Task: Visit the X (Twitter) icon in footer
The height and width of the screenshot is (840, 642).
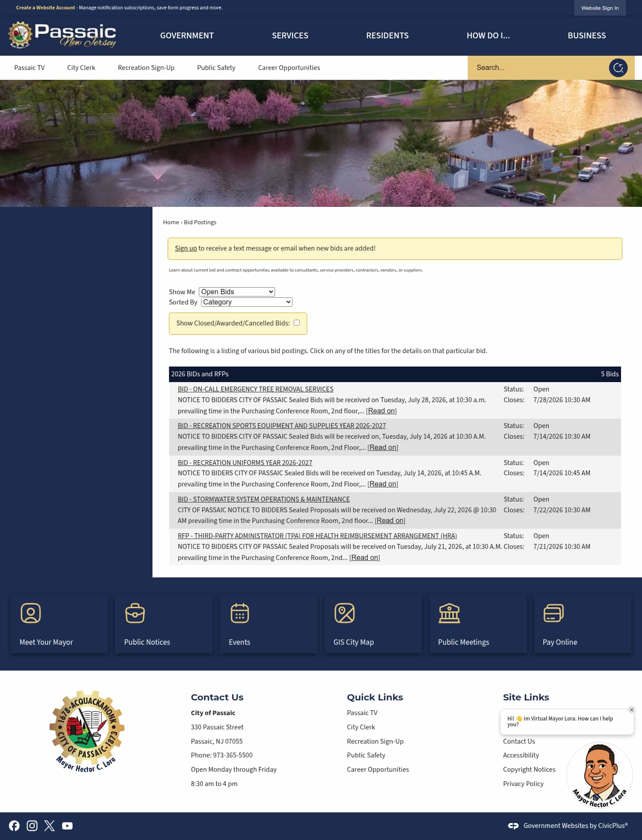Action: 49,826
